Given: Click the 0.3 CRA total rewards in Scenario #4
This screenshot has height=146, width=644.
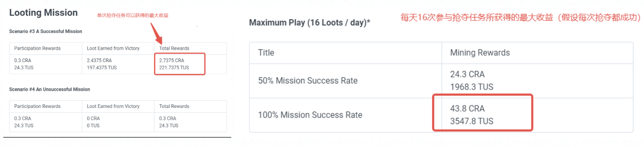Looking at the screenshot, I should 168,119.
